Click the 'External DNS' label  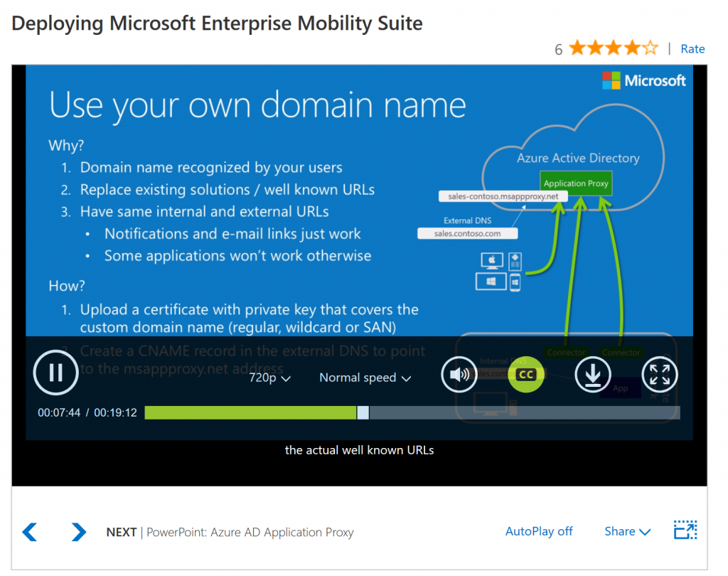click(468, 220)
